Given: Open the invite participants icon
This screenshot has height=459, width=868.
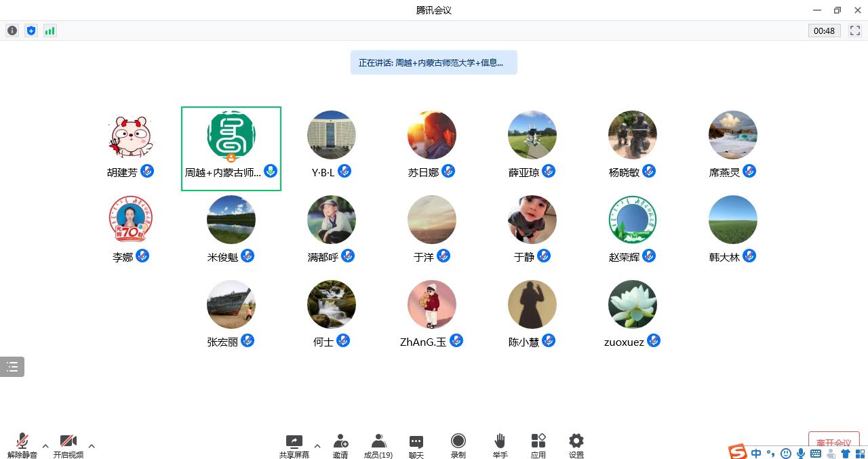Looking at the screenshot, I should tap(340, 446).
